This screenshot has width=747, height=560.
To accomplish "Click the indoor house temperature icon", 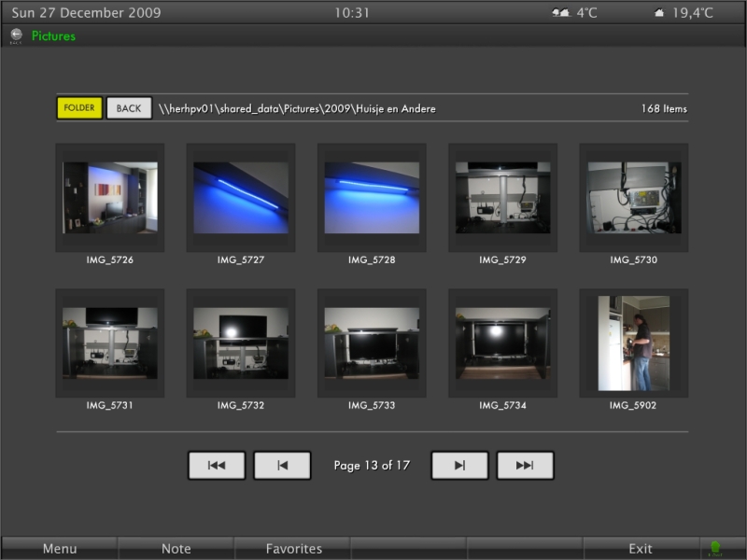I will click(x=659, y=13).
